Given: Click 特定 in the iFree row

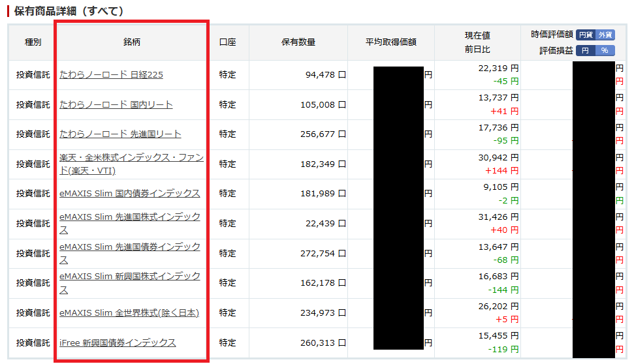Looking at the screenshot, I should [227, 342].
